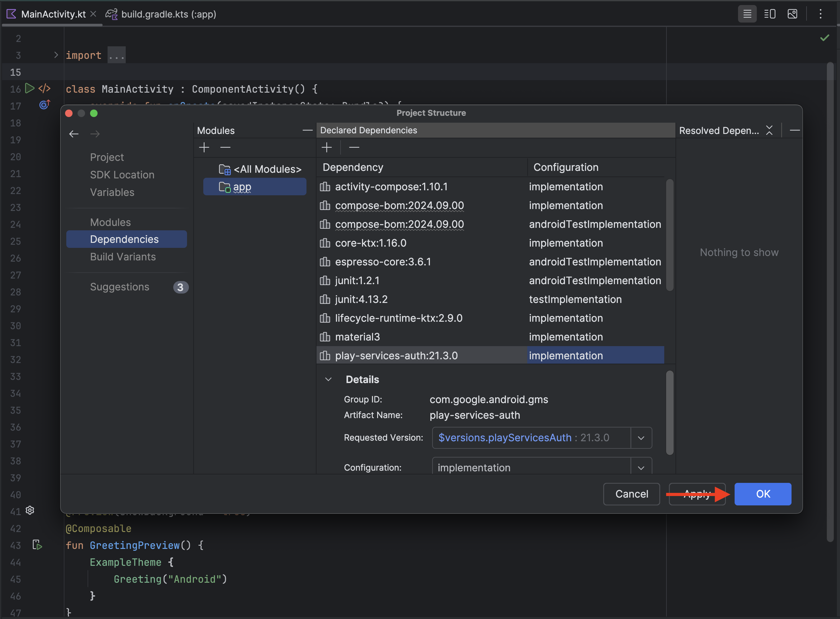Close the Resolved Dependencies panel

(769, 130)
